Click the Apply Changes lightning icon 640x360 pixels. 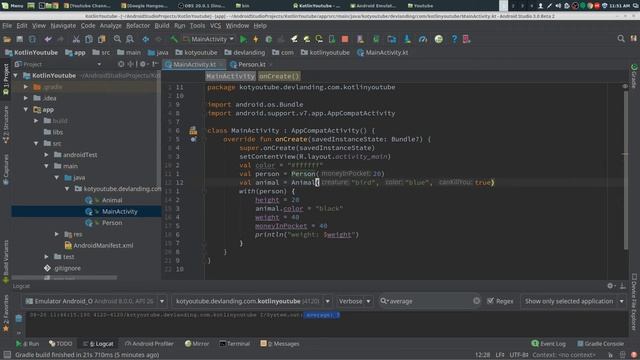pos(256,39)
